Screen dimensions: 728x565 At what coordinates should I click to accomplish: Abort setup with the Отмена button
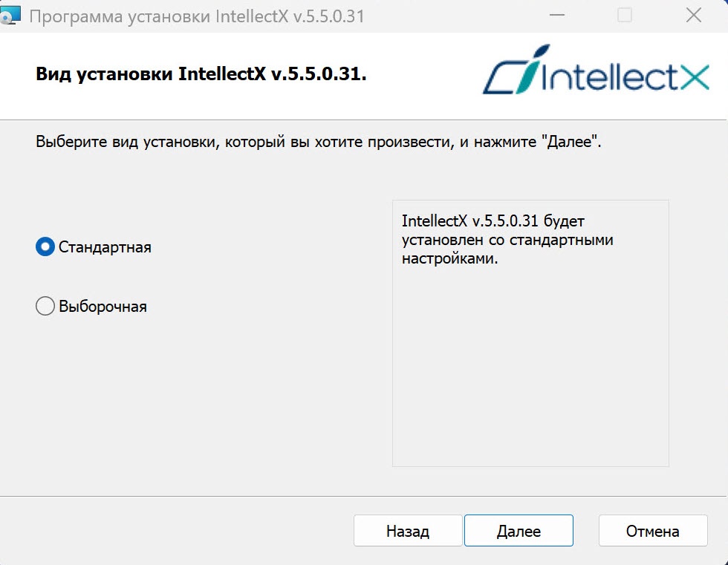653,531
